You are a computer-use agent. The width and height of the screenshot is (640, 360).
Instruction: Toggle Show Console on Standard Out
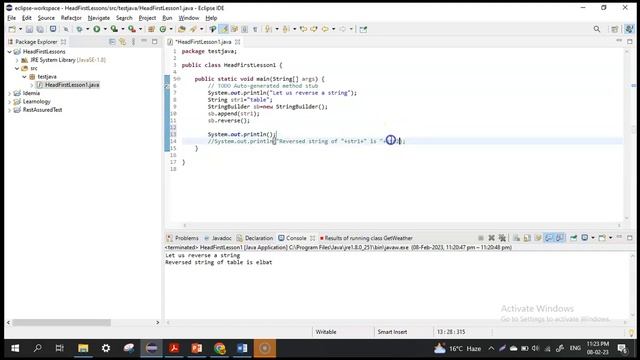pyautogui.click(x=549, y=238)
